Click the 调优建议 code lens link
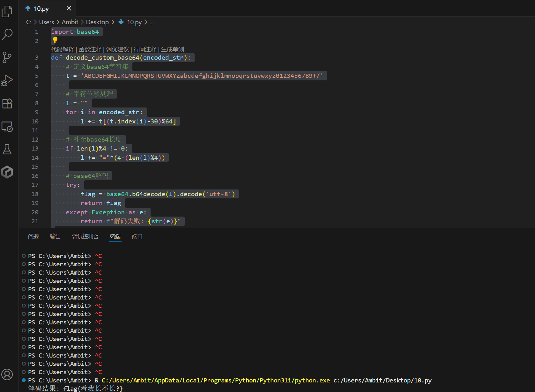This screenshot has height=392, width=535. [x=117, y=49]
